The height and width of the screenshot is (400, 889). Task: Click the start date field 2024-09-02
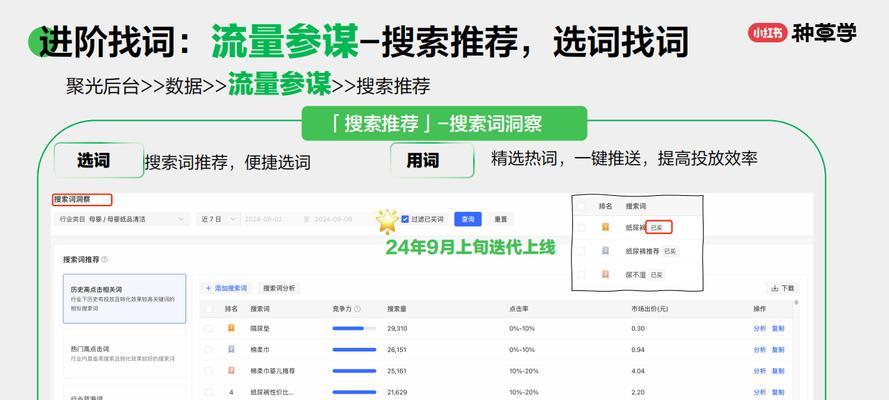[261, 219]
